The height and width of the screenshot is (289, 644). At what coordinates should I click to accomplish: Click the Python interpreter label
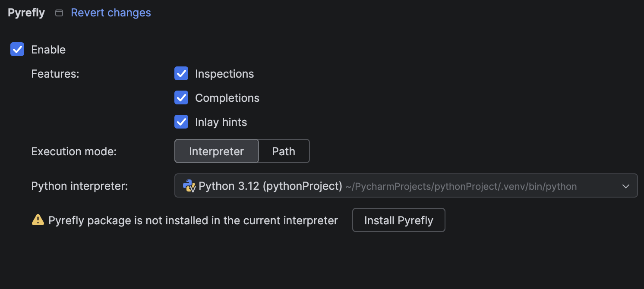click(x=79, y=186)
